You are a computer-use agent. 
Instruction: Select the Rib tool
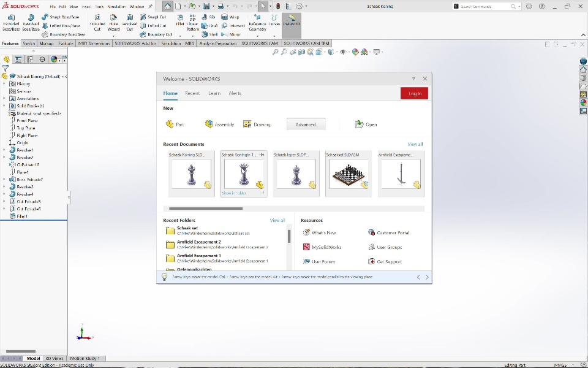[208, 17]
